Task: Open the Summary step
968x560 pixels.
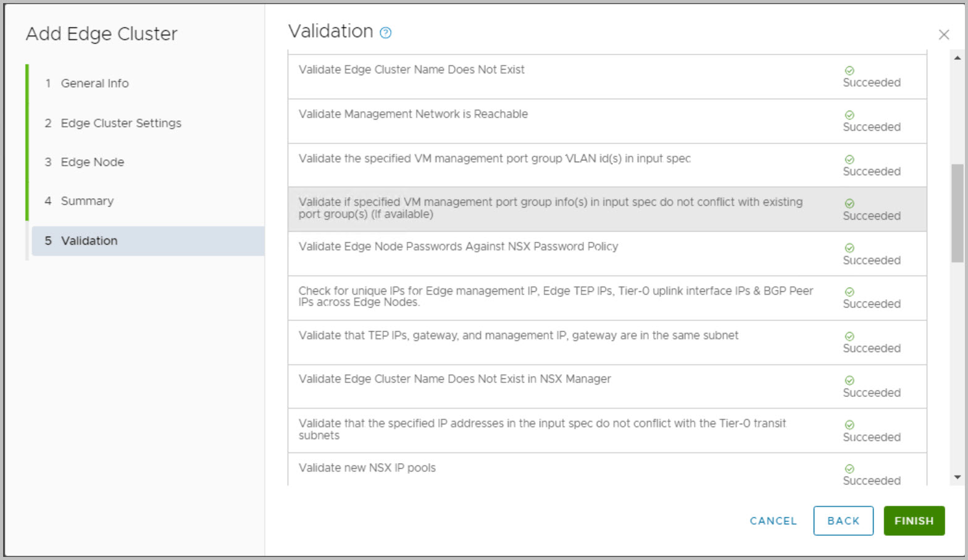Action: tap(87, 201)
